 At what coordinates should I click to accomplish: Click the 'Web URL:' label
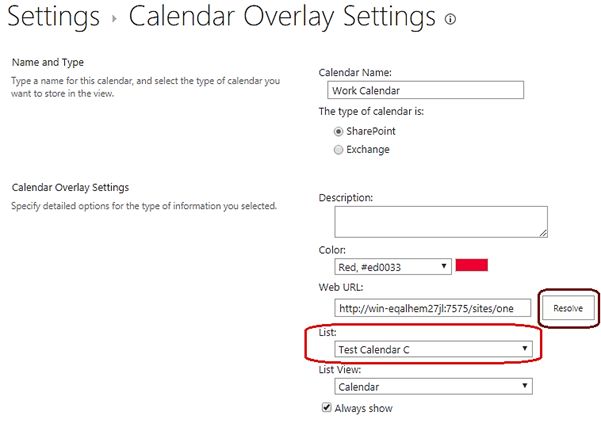(x=341, y=287)
